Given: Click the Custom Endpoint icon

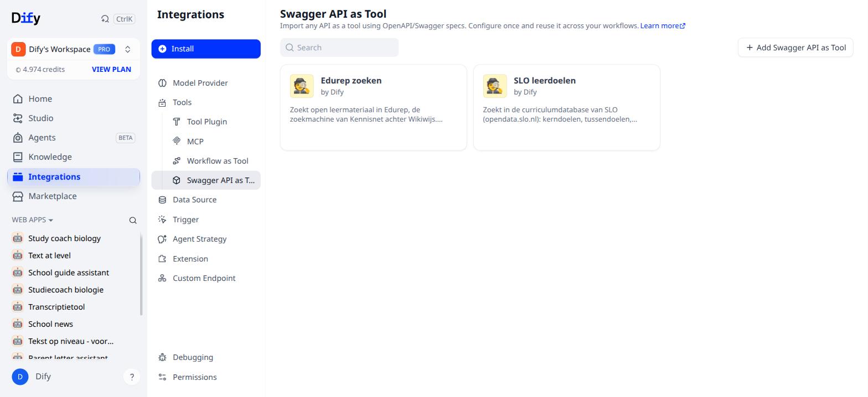Looking at the screenshot, I should click(x=162, y=278).
